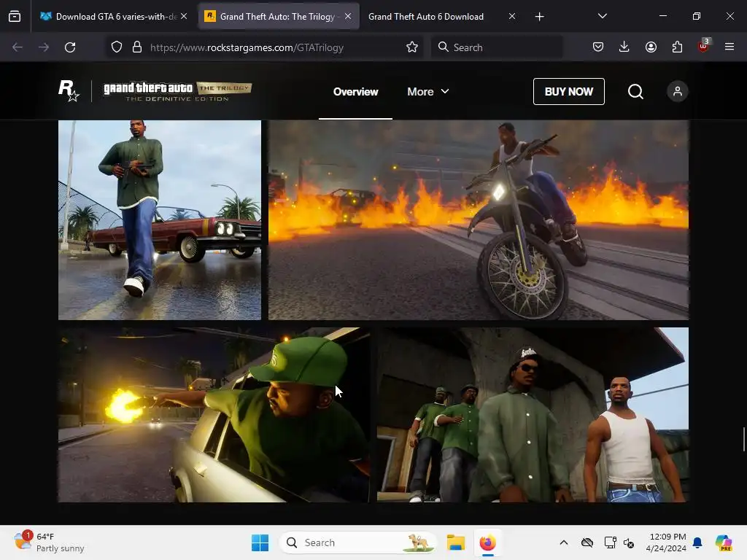Open notifications bell icon
The image size is (747, 560).
pyautogui.click(x=697, y=542)
